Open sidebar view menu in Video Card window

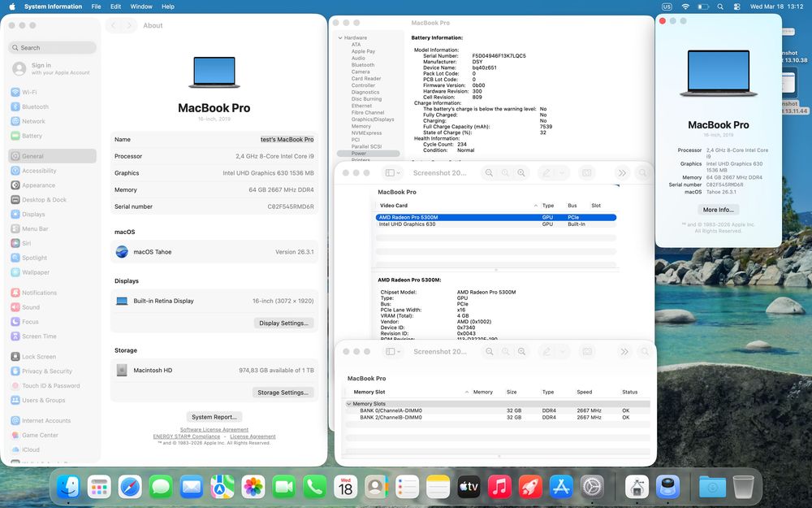tap(393, 172)
